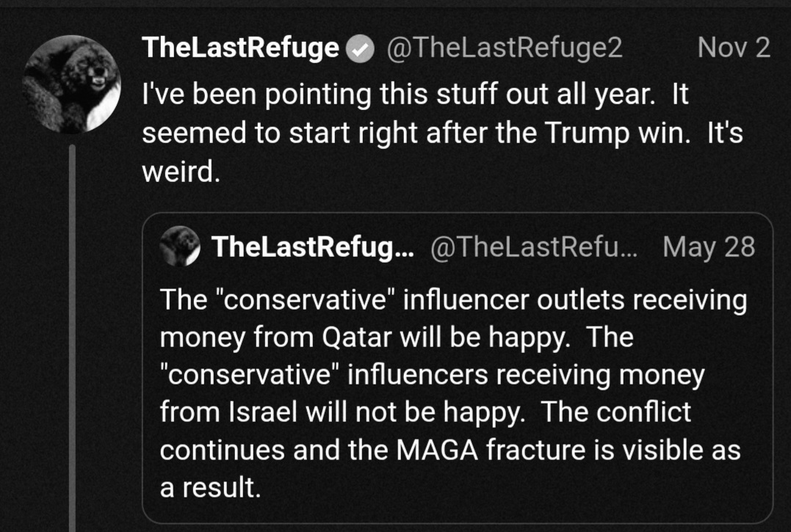791x532 pixels.
Task: Click the TheLastRefuge display name
Action: click(240, 48)
